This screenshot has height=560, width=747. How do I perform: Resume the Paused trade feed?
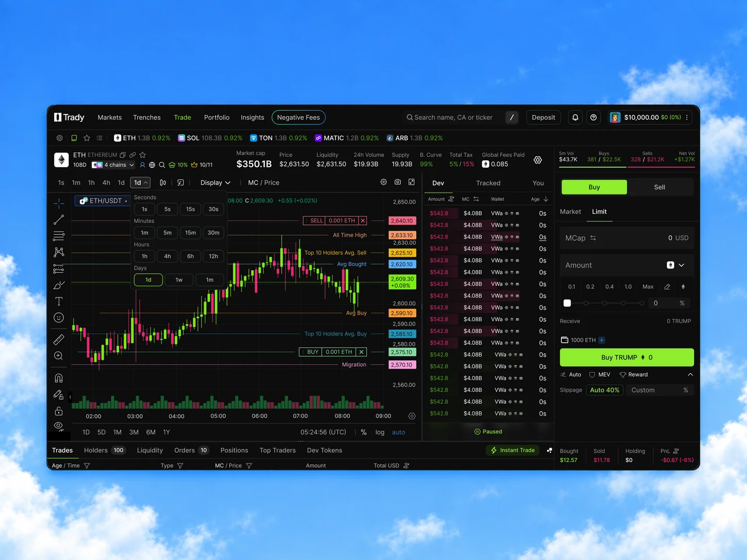click(488, 432)
